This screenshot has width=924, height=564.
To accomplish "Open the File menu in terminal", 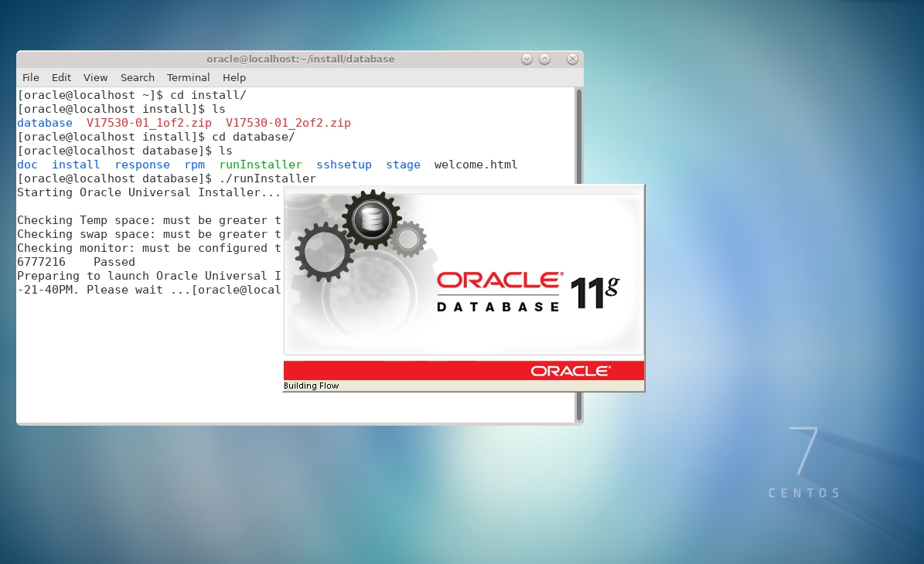I will (x=31, y=78).
